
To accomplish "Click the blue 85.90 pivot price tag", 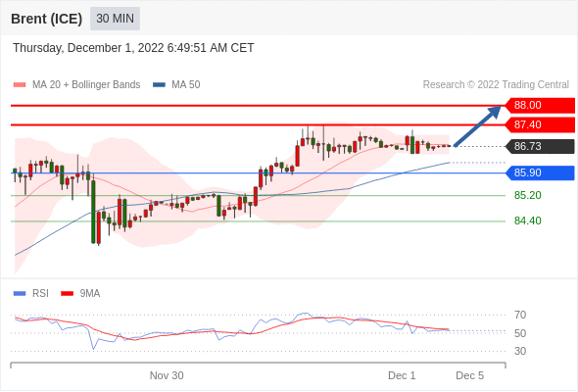I will pyautogui.click(x=540, y=172).
